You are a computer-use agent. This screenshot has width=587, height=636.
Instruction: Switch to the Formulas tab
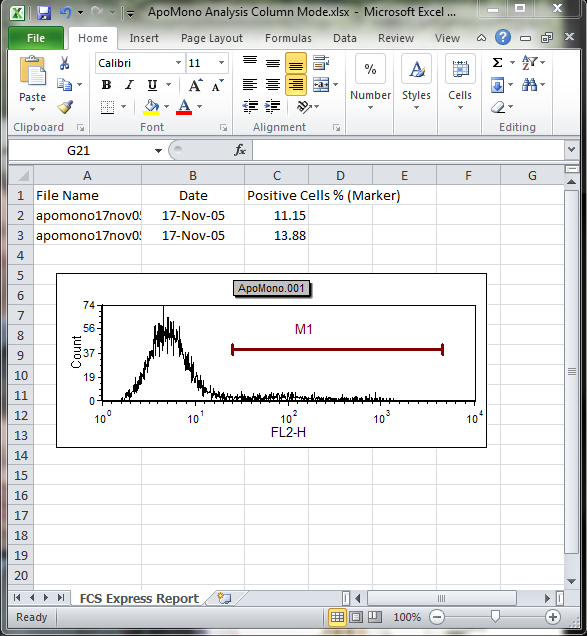click(x=288, y=38)
